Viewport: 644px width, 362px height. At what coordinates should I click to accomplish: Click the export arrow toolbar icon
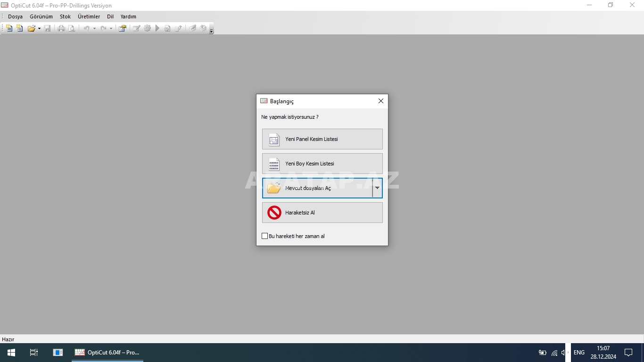point(178,28)
